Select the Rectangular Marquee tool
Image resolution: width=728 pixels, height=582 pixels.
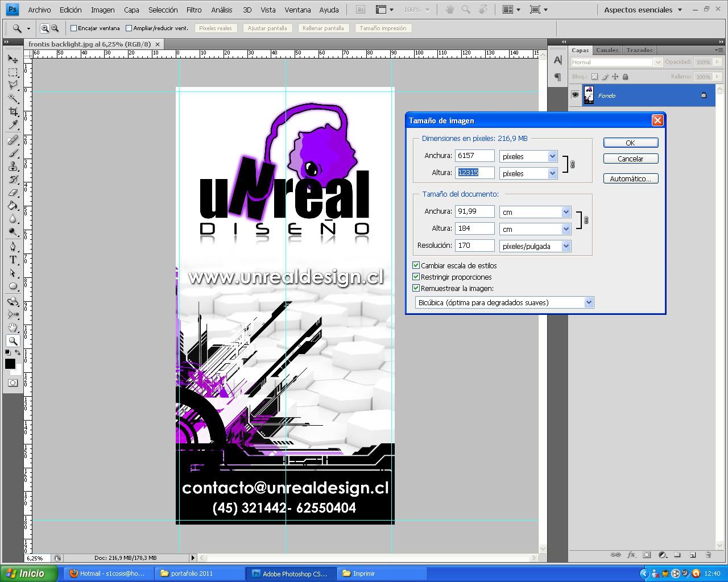point(13,72)
